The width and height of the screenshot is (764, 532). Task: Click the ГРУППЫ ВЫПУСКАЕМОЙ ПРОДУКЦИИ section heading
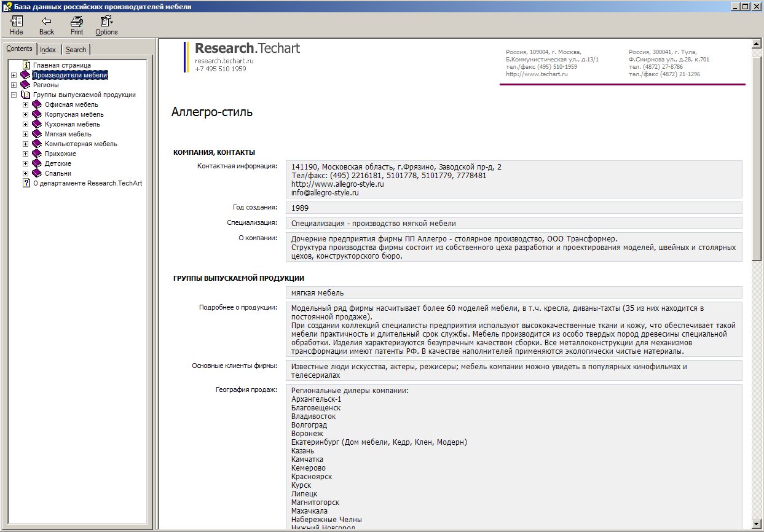pyautogui.click(x=238, y=278)
